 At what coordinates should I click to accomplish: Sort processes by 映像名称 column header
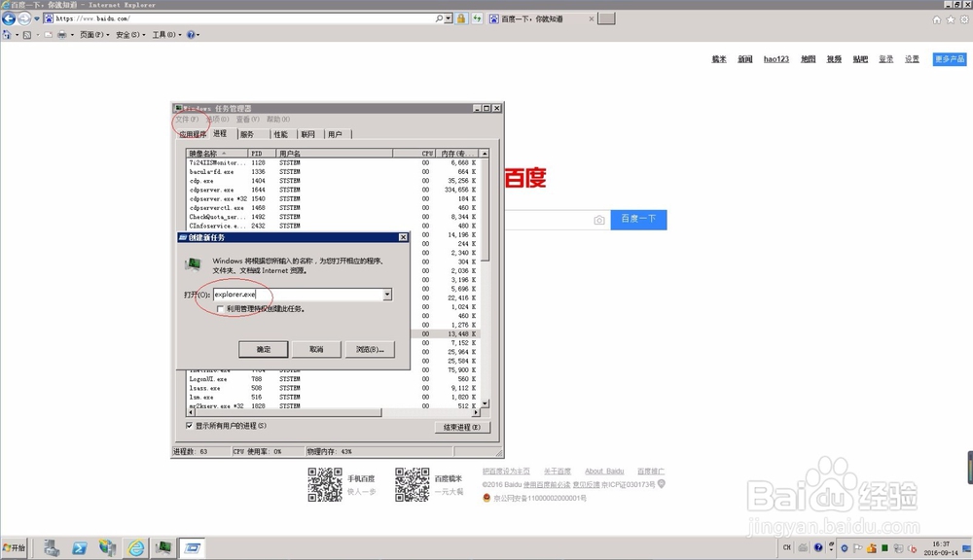pos(217,154)
